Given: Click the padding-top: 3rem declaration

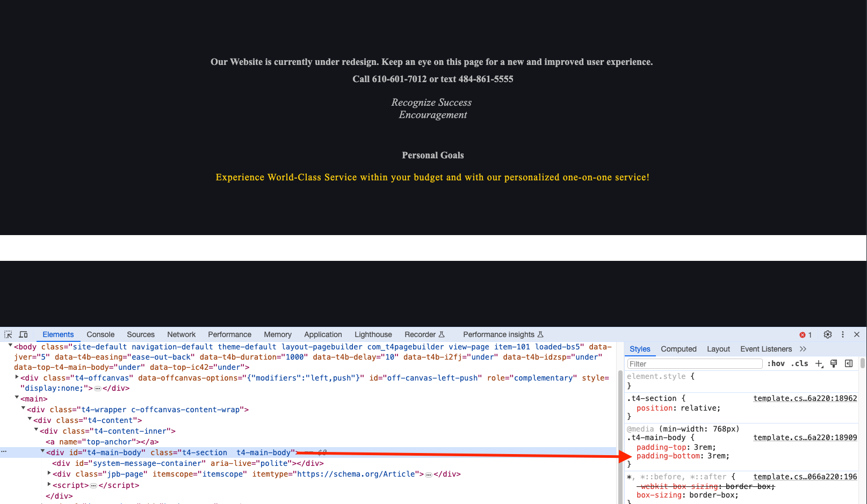Looking at the screenshot, I should (x=676, y=447).
